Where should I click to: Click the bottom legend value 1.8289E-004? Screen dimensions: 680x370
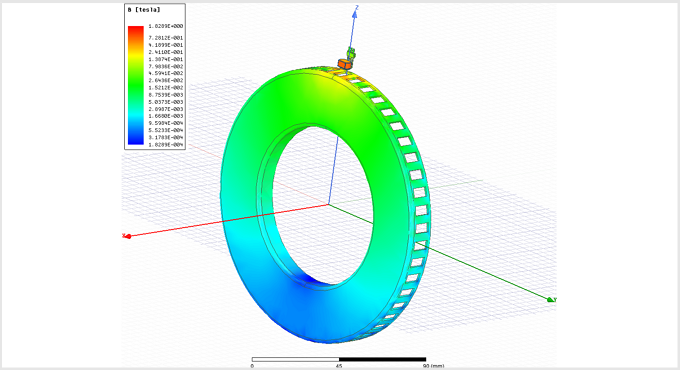click(x=166, y=144)
